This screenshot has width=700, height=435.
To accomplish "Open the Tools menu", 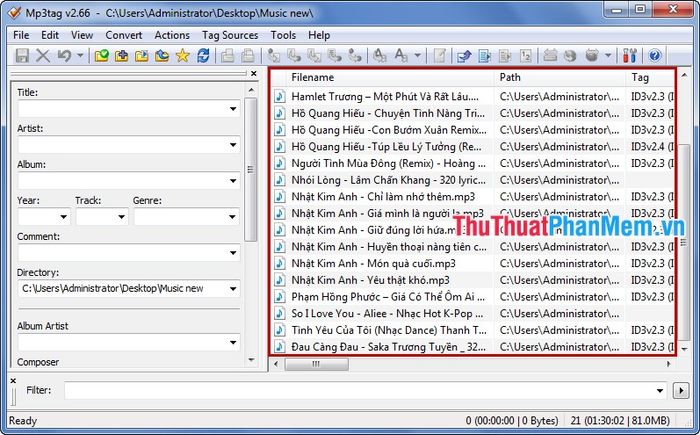I will 283,35.
